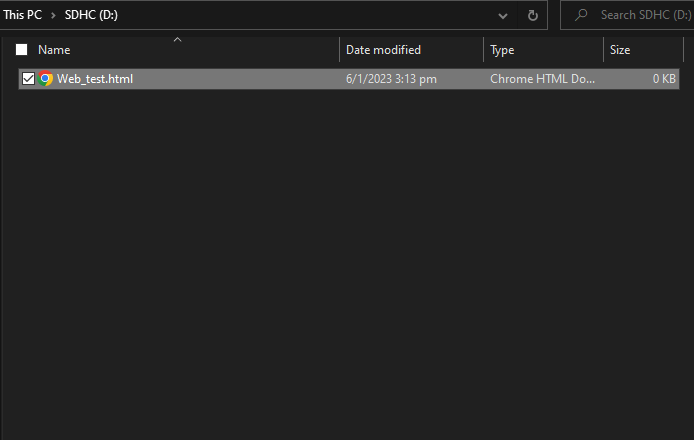Click the 6/1/2023 3:13 pm date cell
The image size is (694, 440).
391,79
